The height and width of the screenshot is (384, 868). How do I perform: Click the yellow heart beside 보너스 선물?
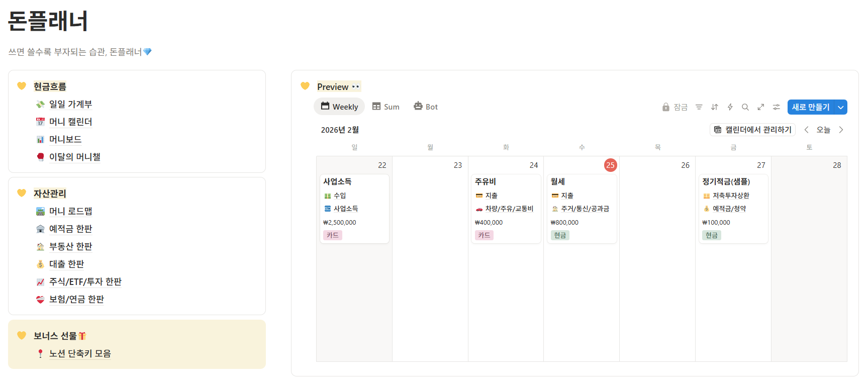pos(22,335)
